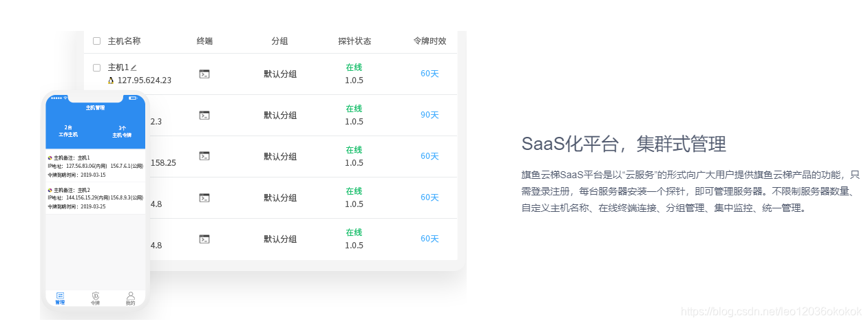Click 在线 status in the 90天 row

click(354, 109)
